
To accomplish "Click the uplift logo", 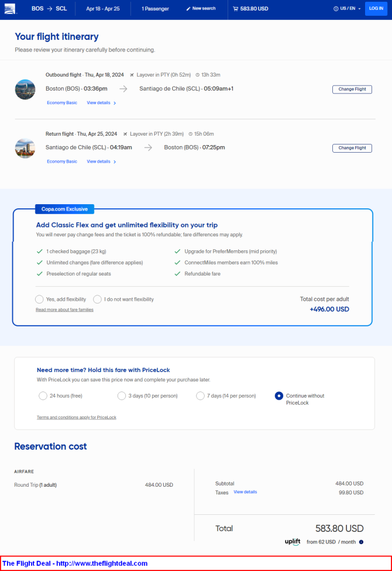I will point(293,542).
